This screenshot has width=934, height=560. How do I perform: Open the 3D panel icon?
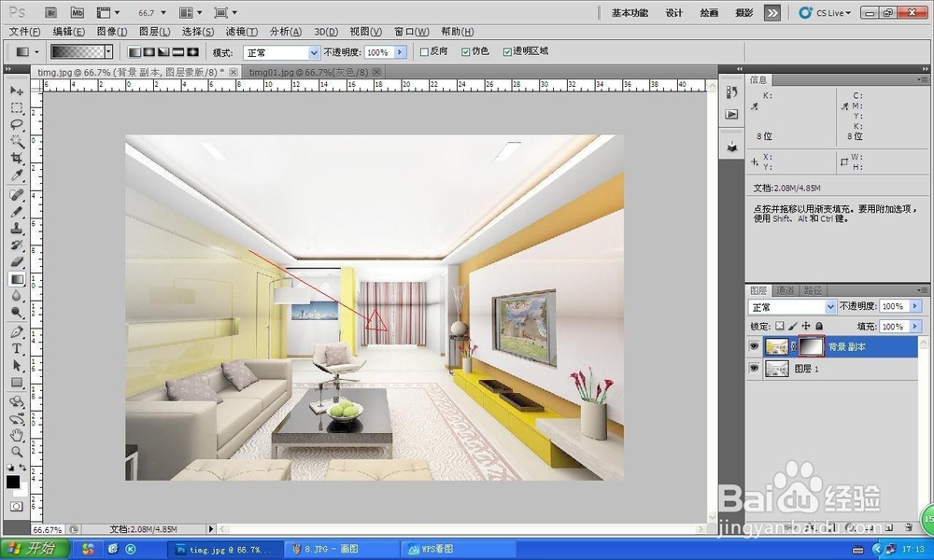click(x=732, y=147)
